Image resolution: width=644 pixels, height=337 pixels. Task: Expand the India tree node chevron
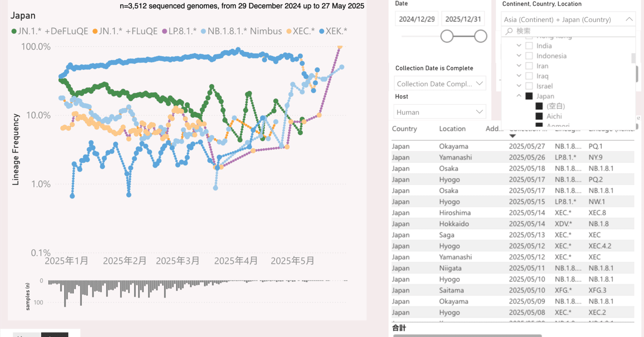coord(519,46)
